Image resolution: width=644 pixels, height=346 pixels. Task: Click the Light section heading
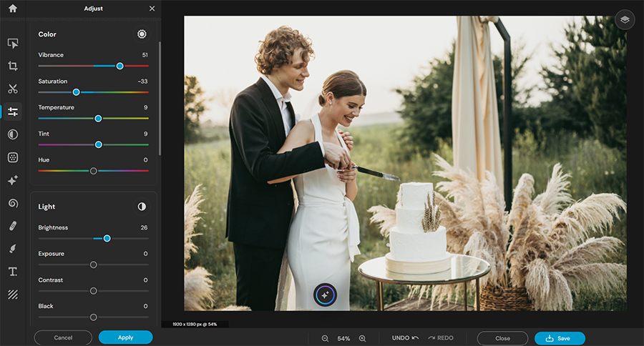[47, 207]
